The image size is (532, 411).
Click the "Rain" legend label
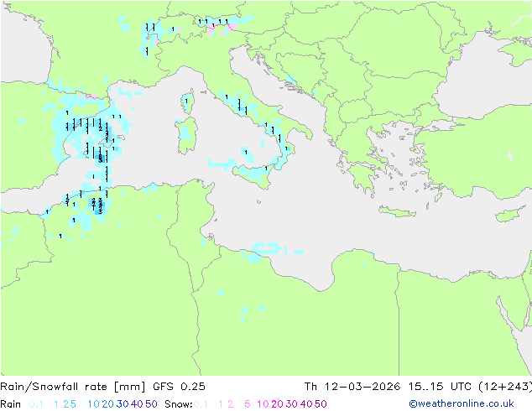(11, 404)
